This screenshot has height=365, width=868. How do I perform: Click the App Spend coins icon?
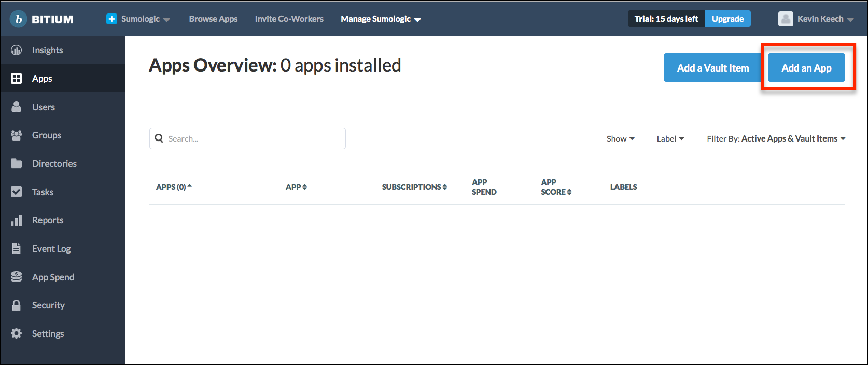point(17,277)
